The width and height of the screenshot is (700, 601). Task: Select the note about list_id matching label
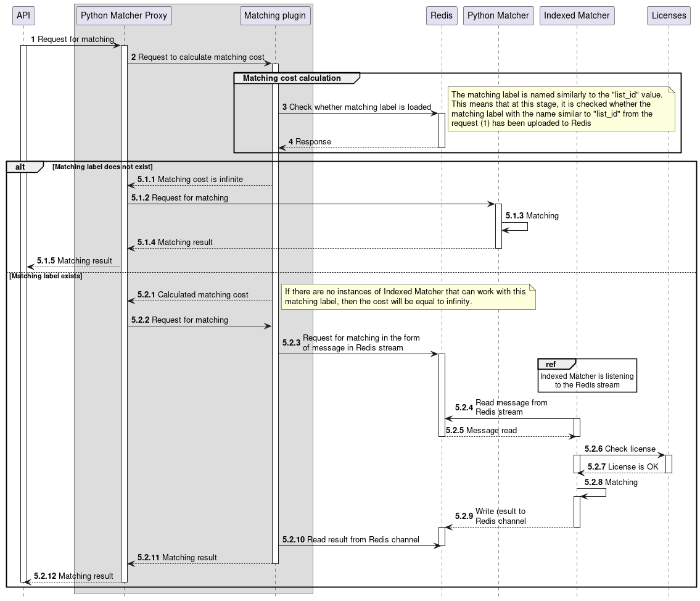tap(563, 111)
